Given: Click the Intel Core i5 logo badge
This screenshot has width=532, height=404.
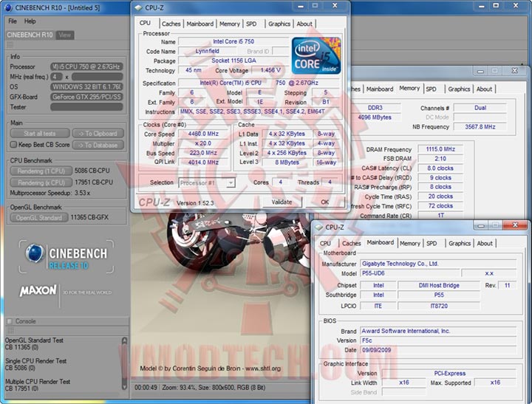Looking at the screenshot, I should point(316,55).
